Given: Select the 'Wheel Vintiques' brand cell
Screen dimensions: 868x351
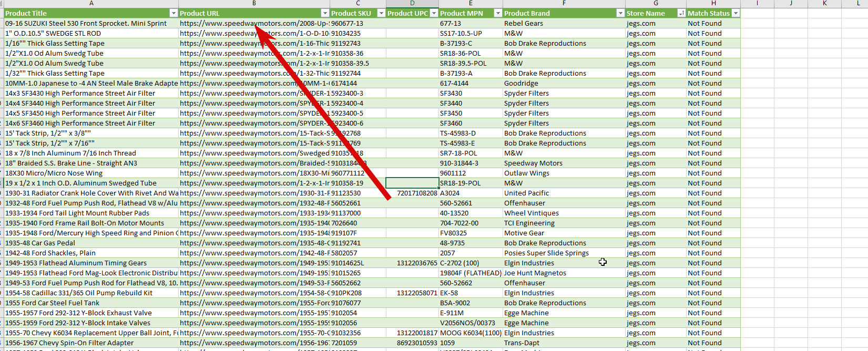Looking at the screenshot, I should pos(564,213).
